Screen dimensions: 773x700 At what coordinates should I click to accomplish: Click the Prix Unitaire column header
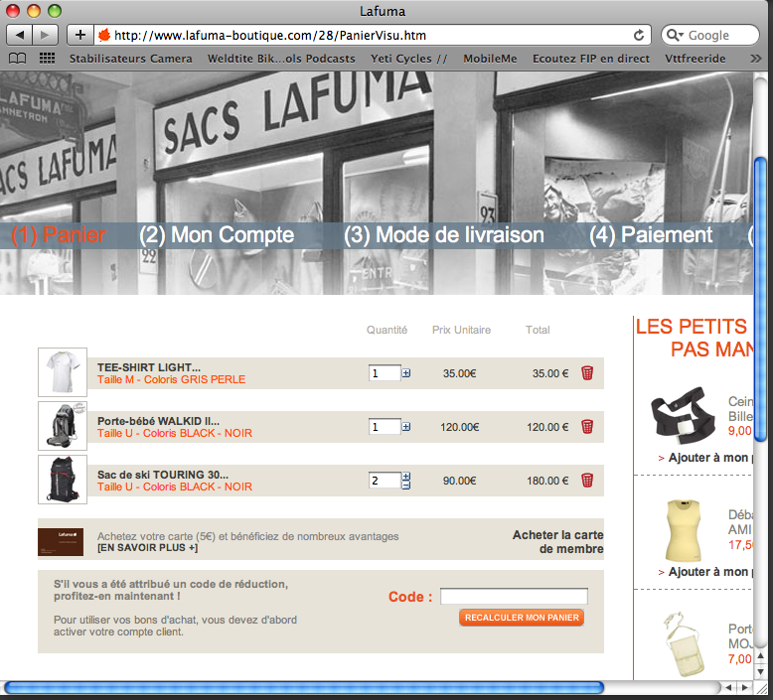coord(461,330)
